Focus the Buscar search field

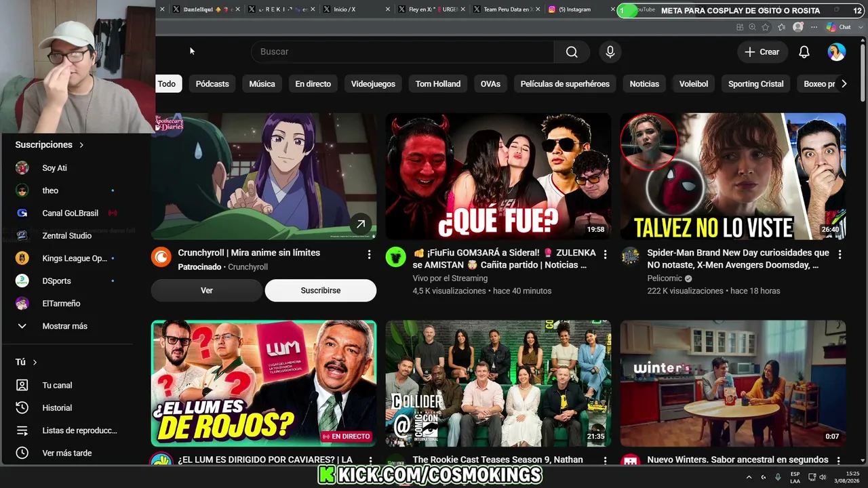(x=403, y=52)
